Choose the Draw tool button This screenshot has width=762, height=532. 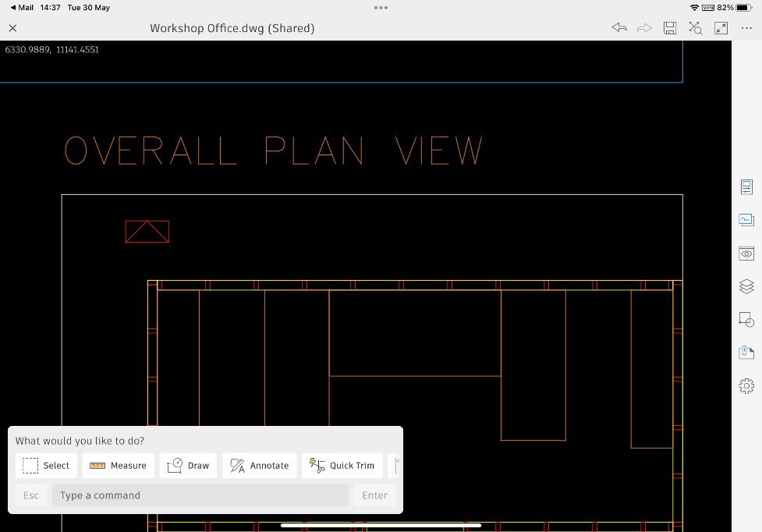pyautogui.click(x=188, y=466)
